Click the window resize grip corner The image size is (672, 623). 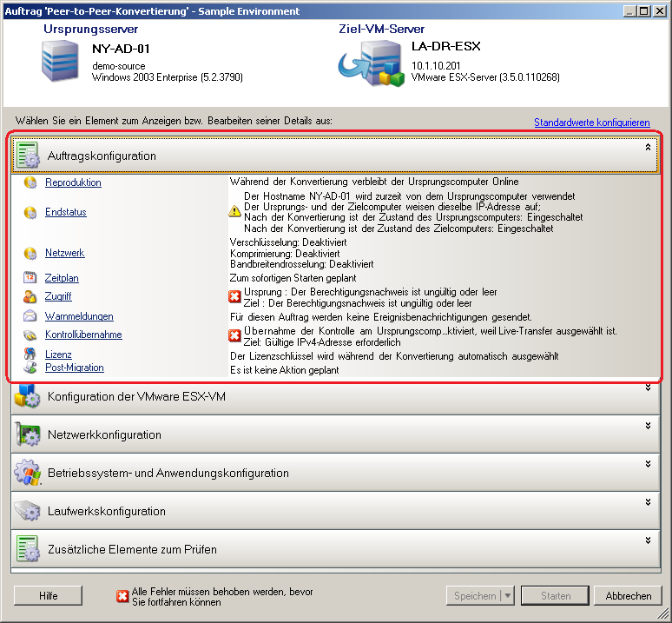tap(662, 613)
